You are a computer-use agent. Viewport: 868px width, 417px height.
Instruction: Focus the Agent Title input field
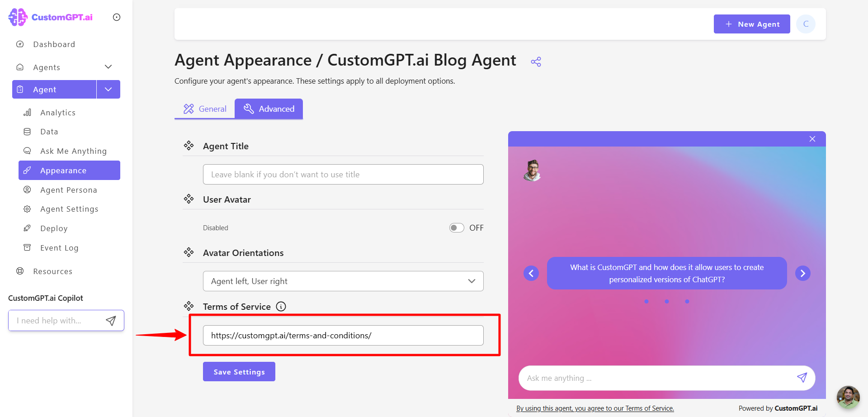[343, 174]
